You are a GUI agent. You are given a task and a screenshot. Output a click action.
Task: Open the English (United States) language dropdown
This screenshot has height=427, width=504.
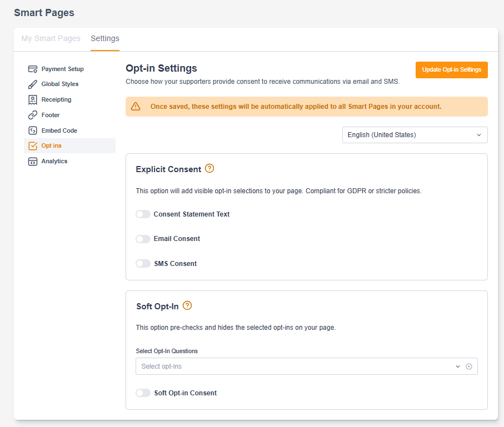tap(415, 135)
